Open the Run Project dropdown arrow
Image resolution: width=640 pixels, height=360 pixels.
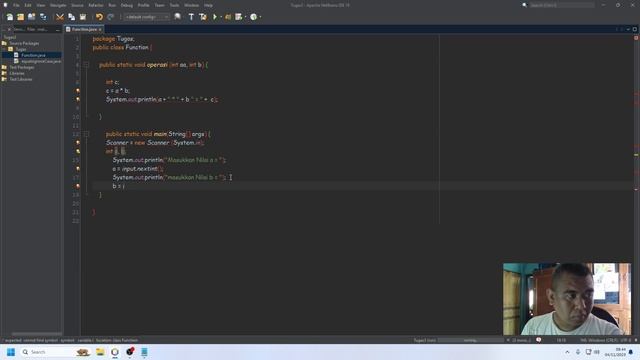pos(221,17)
